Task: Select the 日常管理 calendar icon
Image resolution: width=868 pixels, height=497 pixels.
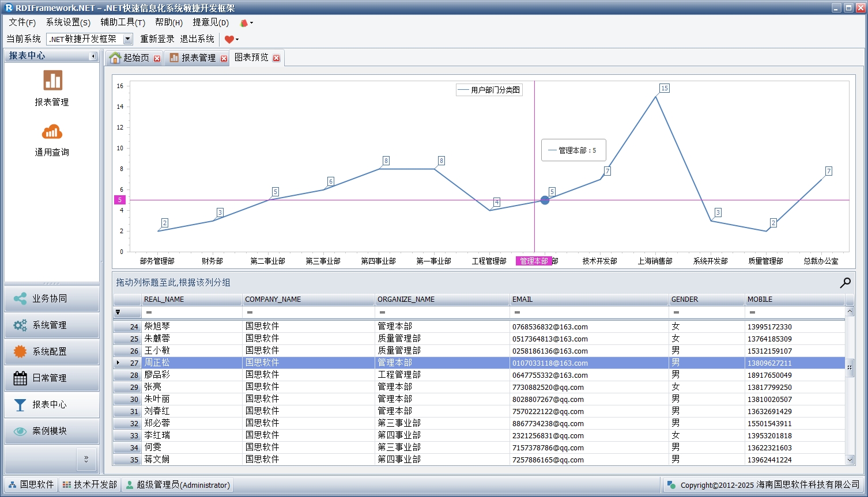Action: pyautogui.click(x=20, y=378)
